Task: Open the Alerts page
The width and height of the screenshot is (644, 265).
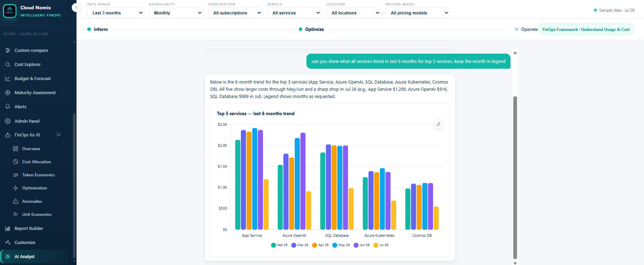Action: click(20, 107)
